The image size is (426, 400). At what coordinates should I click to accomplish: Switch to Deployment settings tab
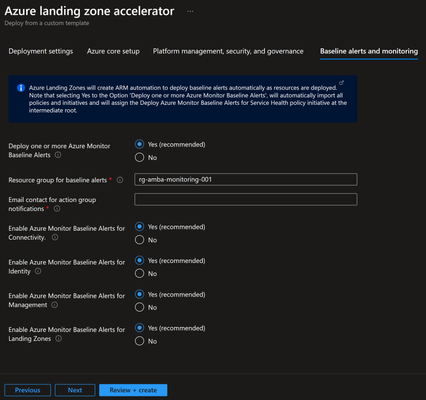click(41, 51)
